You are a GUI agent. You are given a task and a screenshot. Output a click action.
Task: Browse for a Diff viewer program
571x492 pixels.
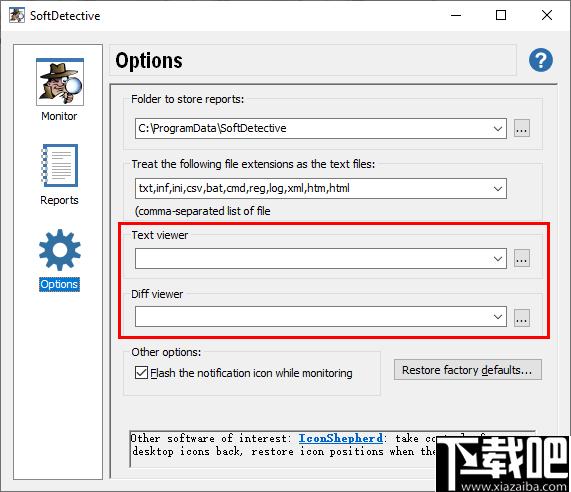[521, 317]
